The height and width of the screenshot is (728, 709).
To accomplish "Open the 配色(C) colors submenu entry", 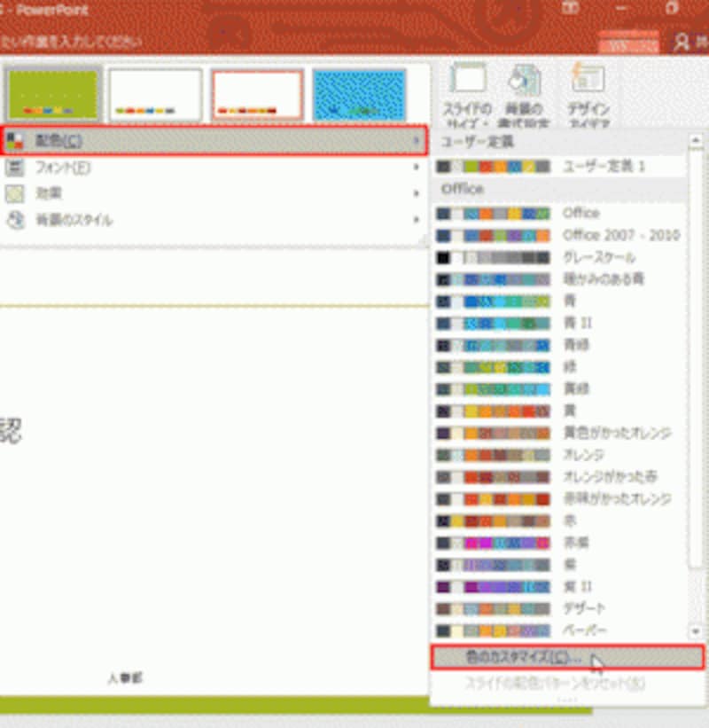I will coord(214,140).
